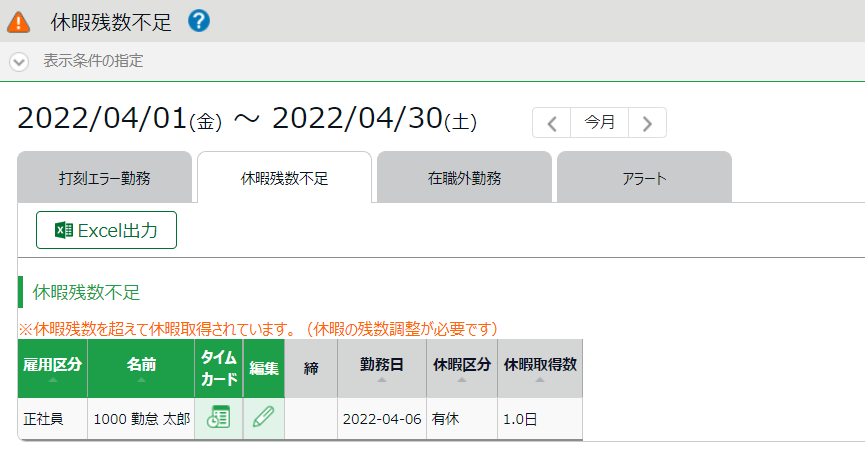Go to previous month arrow

551,122
